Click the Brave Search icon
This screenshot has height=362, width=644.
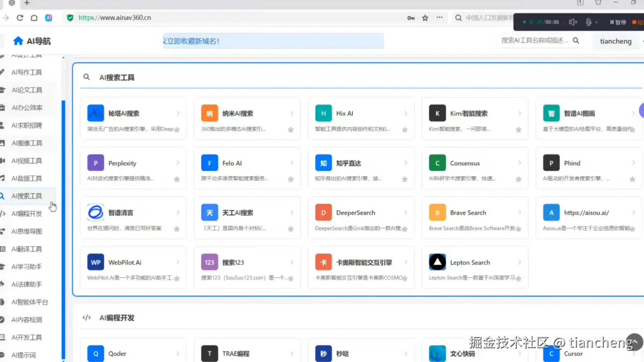tap(437, 212)
